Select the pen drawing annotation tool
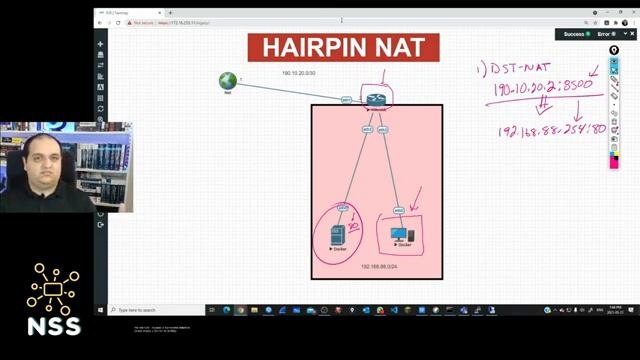The width and height of the screenshot is (640, 360). pyautogui.click(x=614, y=79)
